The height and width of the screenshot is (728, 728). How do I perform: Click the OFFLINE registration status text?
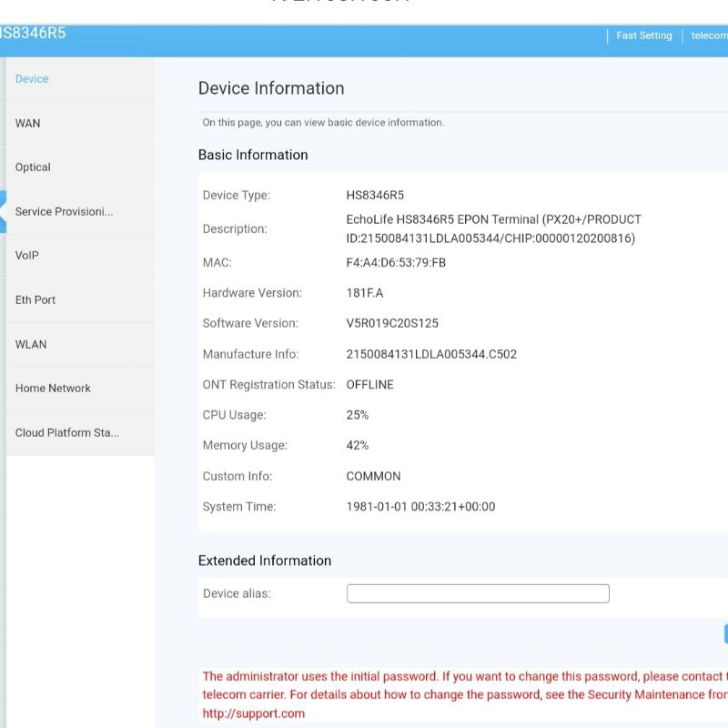pos(369,385)
